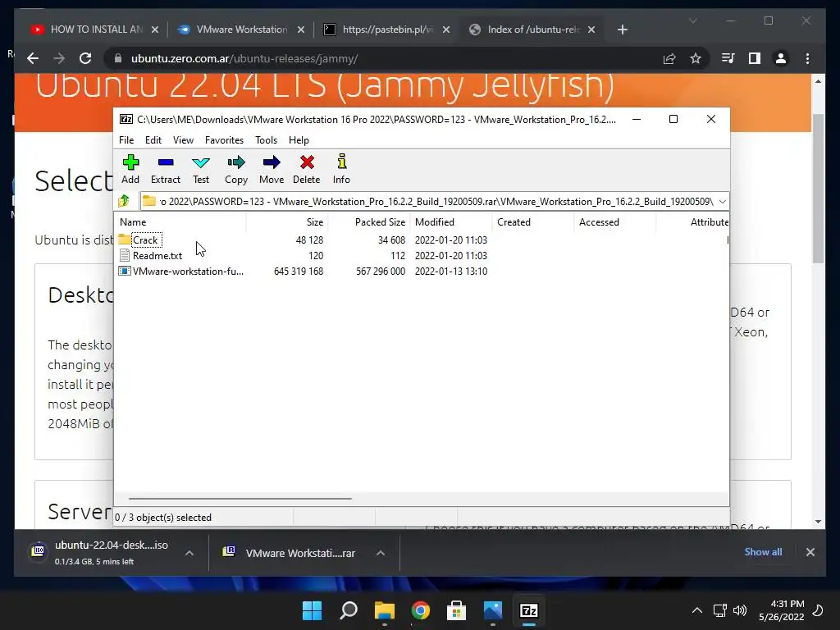Go up one folder level in 7-Zip
The width and height of the screenshot is (840, 630).
click(125, 202)
